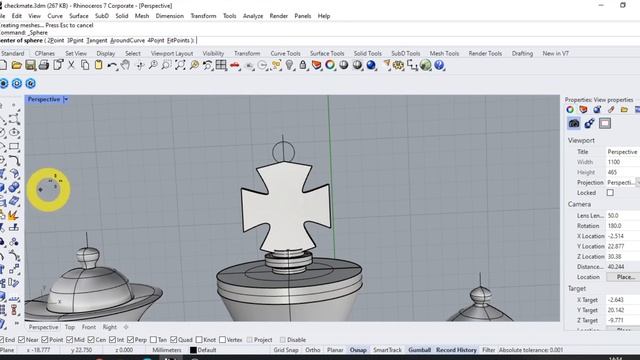Toggle Ortho mode in the status bar
640x360 pixels.
tap(313, 350)
